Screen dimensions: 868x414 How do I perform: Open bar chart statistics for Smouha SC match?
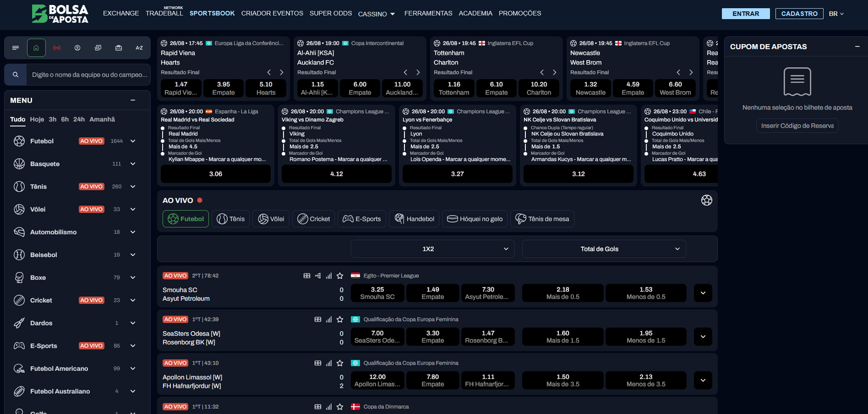click(329, 276)
